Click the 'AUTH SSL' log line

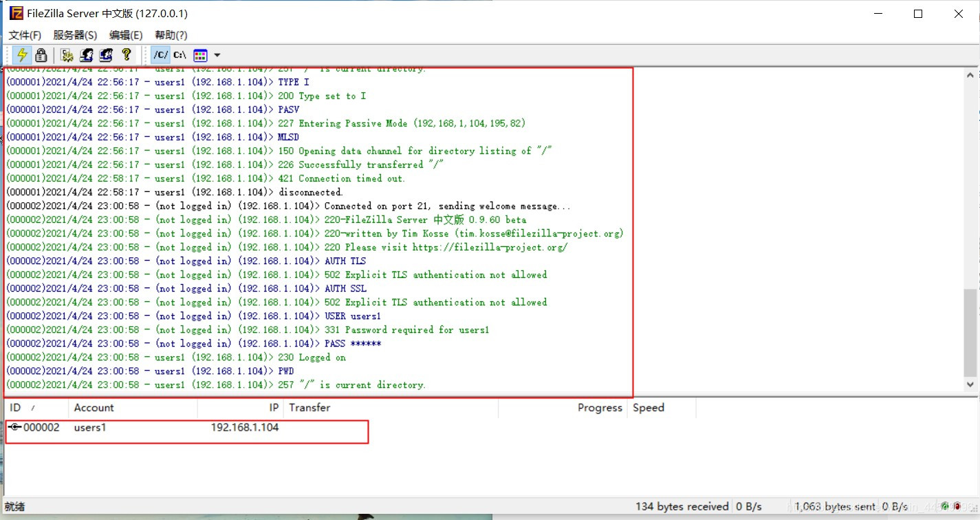pyautogui.click(x=186, y=288)
